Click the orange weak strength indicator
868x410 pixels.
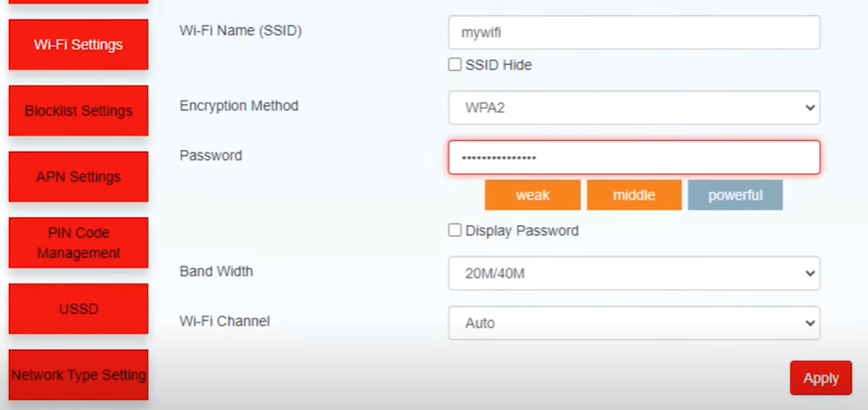pos(533,195)
